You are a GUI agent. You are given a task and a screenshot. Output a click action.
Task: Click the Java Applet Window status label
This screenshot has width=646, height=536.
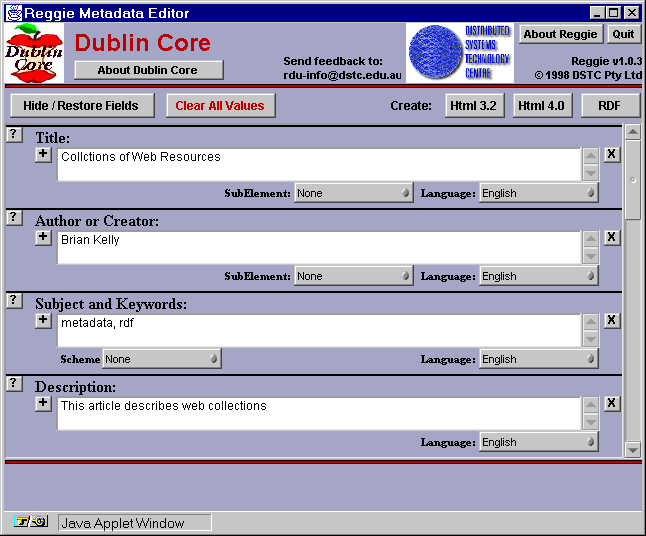point(135,523)
